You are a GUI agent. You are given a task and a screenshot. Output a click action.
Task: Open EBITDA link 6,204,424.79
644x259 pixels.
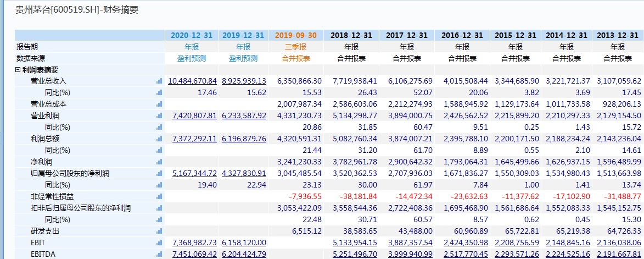[x=244, y=255]
